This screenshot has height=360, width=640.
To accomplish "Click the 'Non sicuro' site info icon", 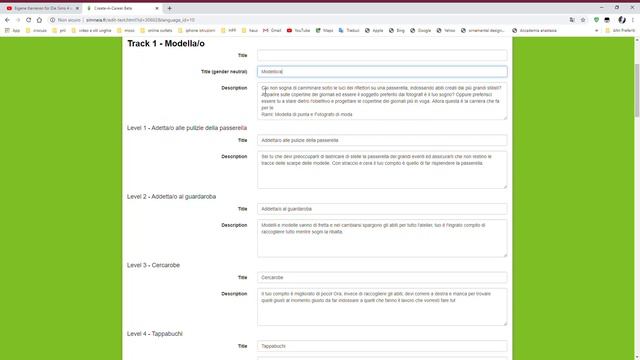I will [52, 20].
